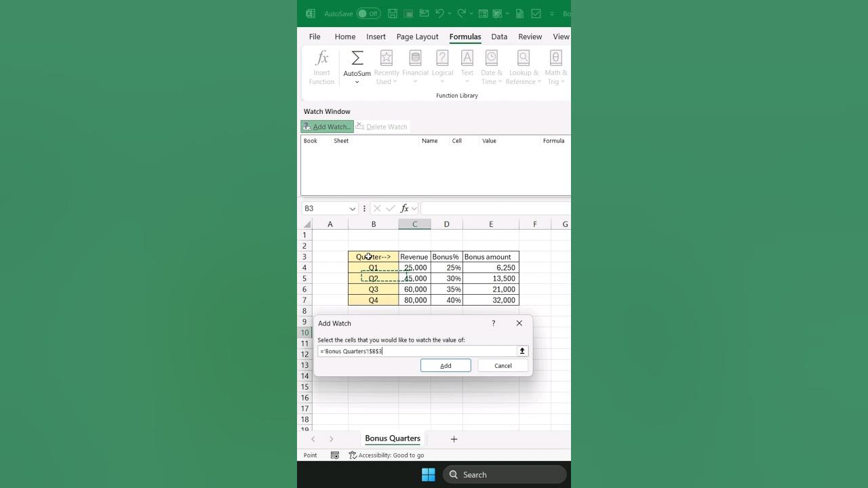Click the Add button in dialog
The image size is (868, 488).
point(446,365)
